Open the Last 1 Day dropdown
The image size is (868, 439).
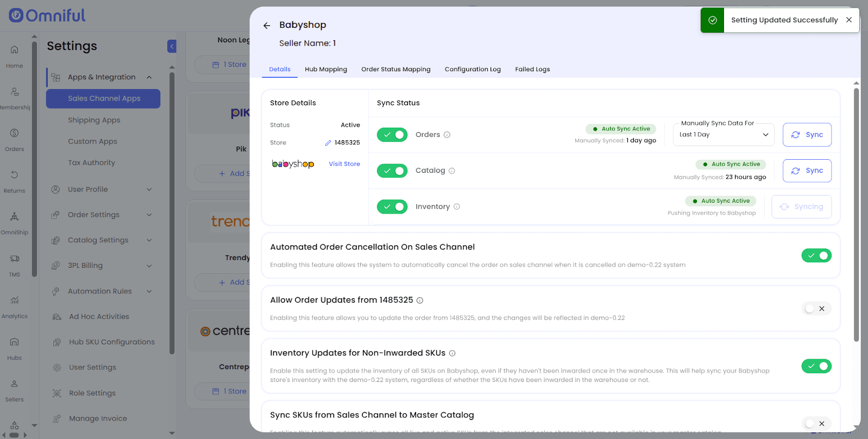pyautogui.click(x=724, y=135)
